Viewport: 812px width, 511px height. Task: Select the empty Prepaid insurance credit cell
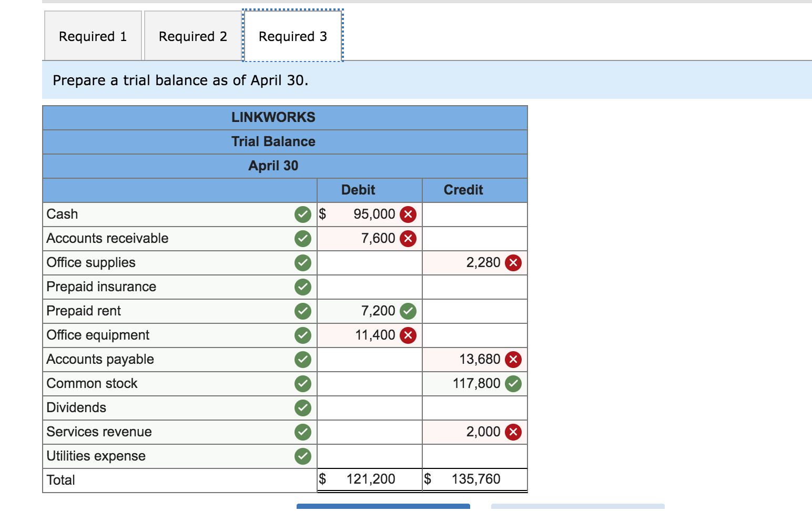(475, 287)
